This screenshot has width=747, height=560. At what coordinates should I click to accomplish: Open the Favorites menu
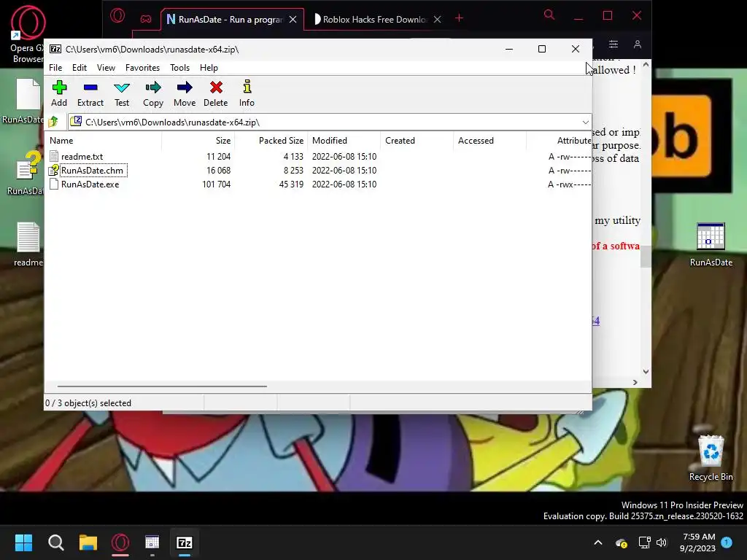tap(142, 68)
